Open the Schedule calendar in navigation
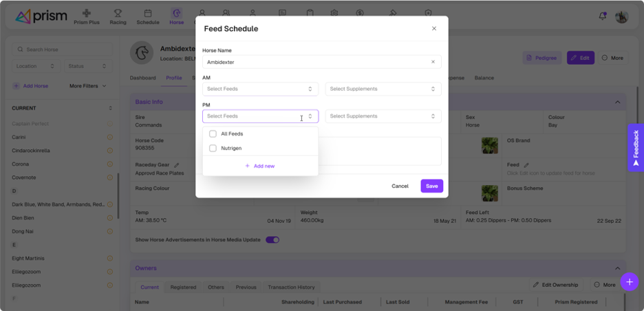This screenshot has width=644, height=311. [x=147, y=17]
